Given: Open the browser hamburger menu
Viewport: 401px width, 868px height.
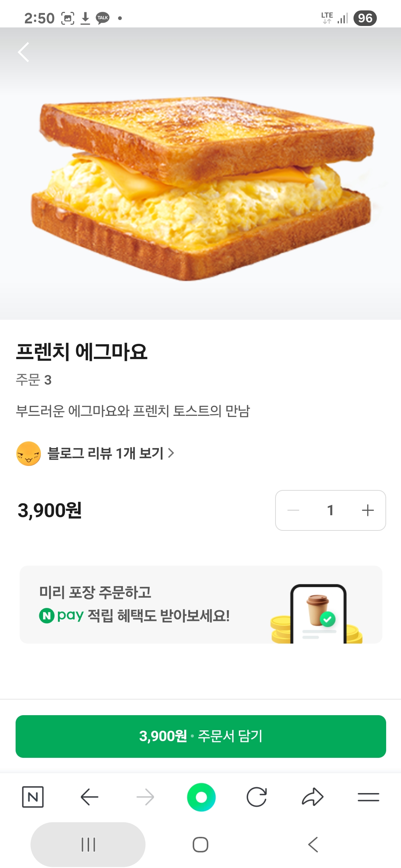Looking at the screenshot, I should 368,797.
